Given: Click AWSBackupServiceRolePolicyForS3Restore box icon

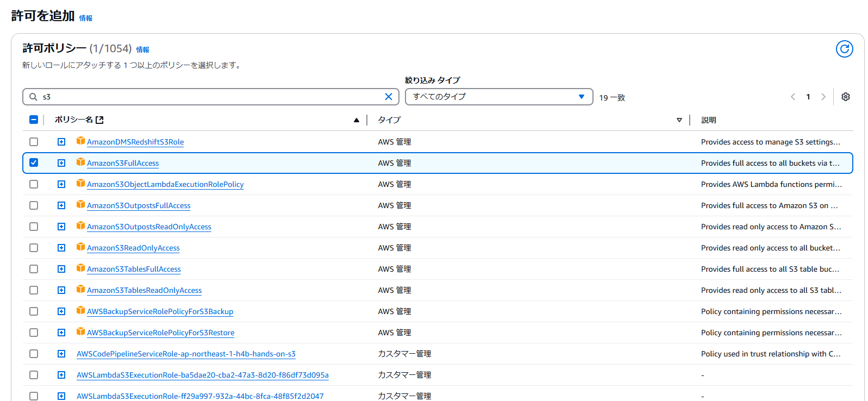Looking at the screenshot, I should point(80,331).
